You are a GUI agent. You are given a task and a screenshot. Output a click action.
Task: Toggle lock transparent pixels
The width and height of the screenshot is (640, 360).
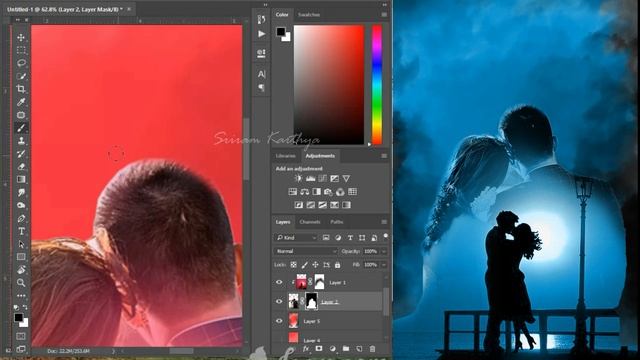click(293, 265)
